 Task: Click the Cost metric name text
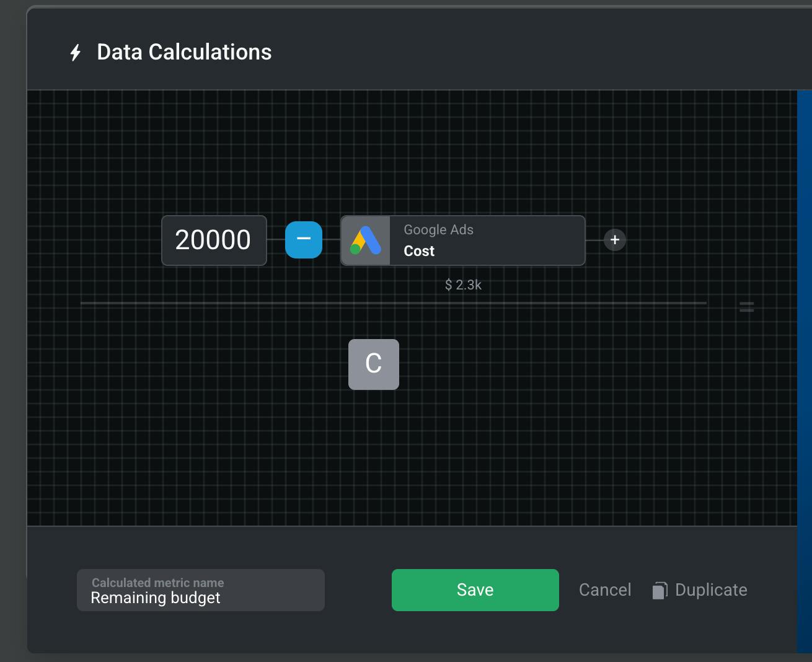tap(419, 251)
